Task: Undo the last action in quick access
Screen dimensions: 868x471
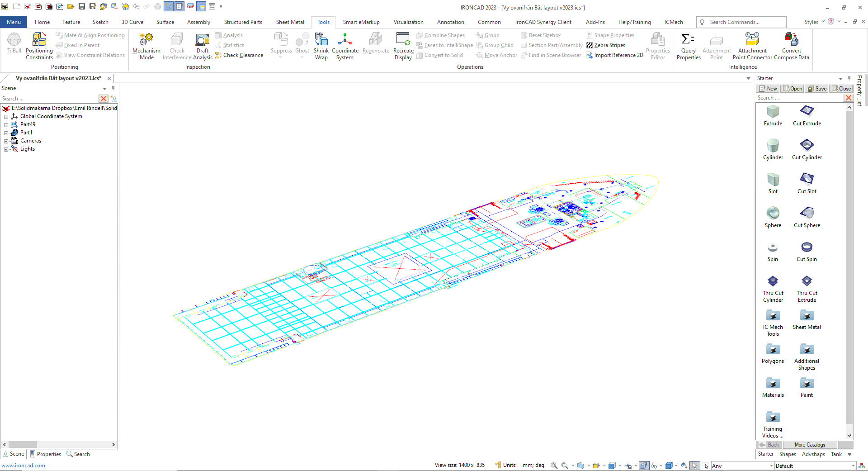Action: pos(136,6)
